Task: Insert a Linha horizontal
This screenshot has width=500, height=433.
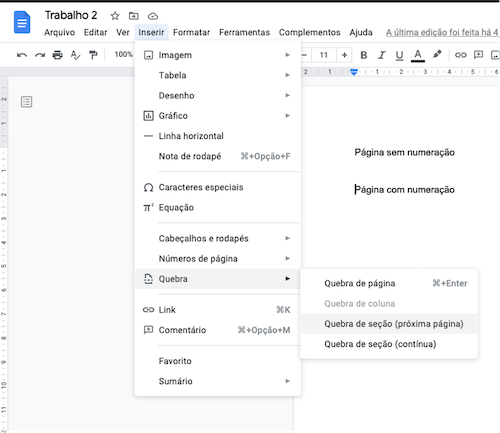Action: [218, 136]
